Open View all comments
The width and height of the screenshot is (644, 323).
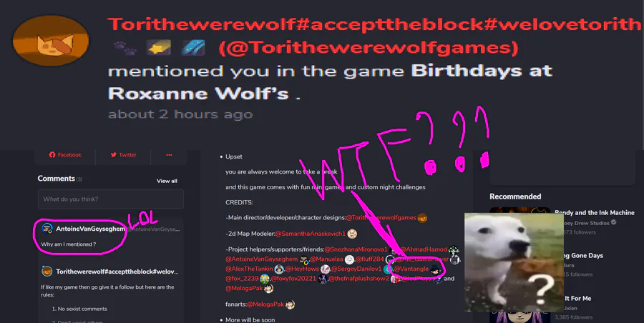pos(167,181)
